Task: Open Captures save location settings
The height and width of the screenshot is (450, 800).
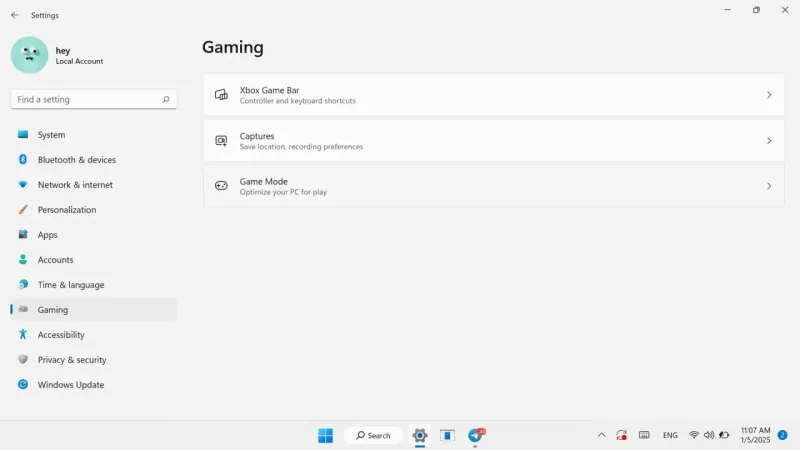Action: 493,141
